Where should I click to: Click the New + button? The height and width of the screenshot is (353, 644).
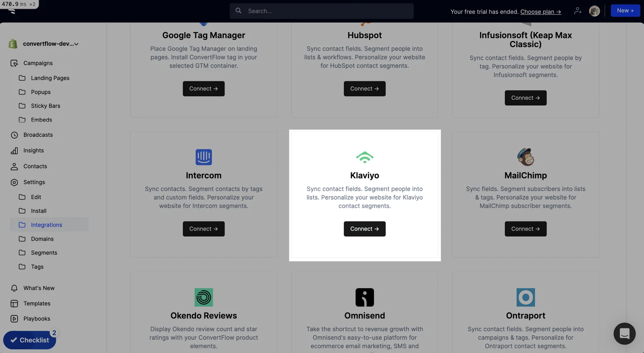(625, 10)
